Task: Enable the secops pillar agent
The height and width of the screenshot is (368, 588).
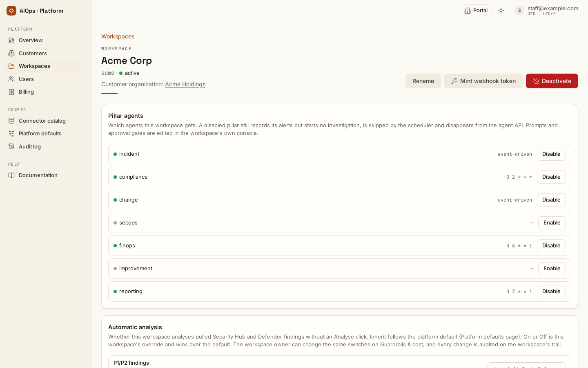Action: tap(552, 223)
